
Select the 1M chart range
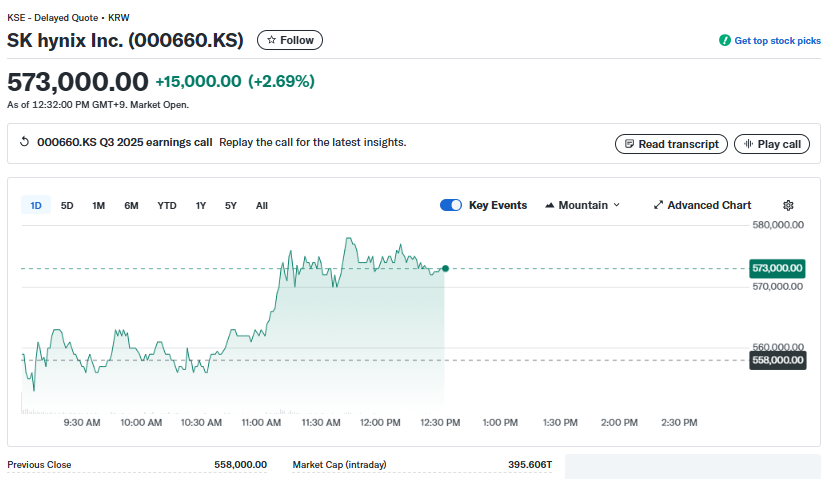99,205
